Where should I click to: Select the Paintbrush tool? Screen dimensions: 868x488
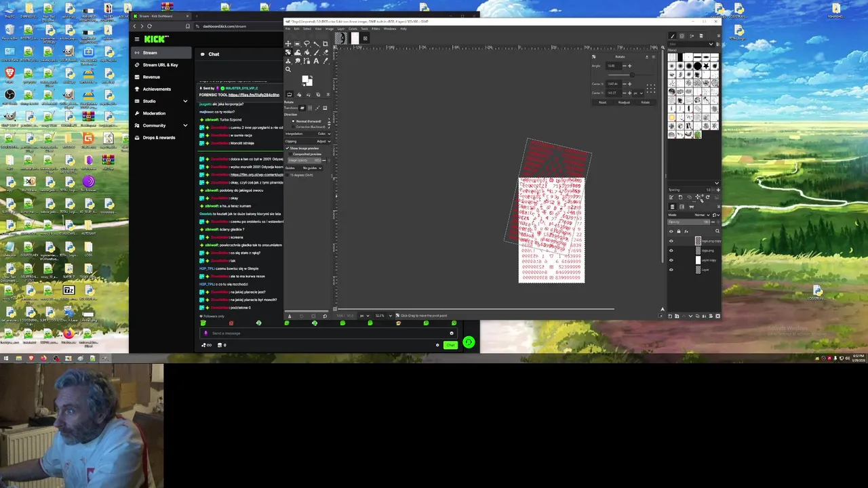(317, 52)
